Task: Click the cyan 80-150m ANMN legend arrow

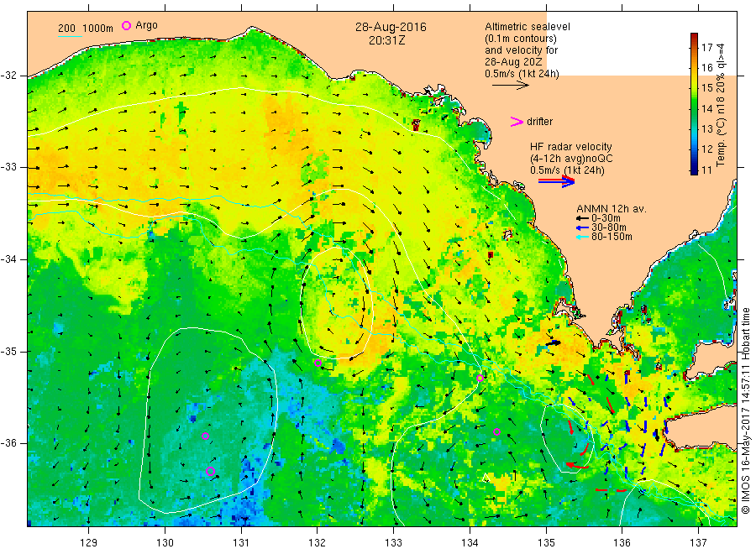Action: click(582, 237)
